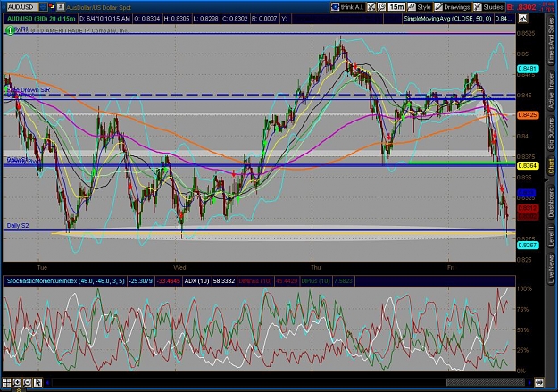Image resolution: width=558 pixels, height=392 pixels.
Task: Open the Big Buttons side tab
Action: pos(551,134)
